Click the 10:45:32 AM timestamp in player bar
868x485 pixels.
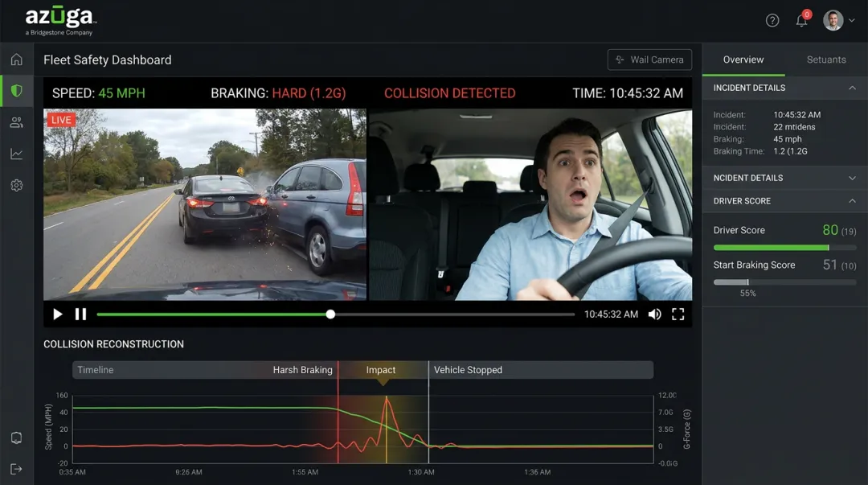click(611, 314)
